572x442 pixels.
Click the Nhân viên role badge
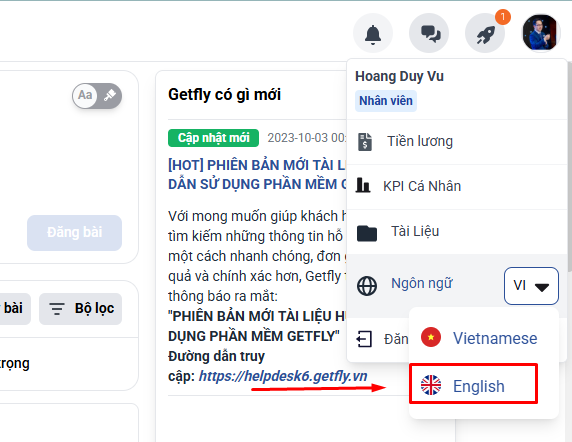[386, 101]
